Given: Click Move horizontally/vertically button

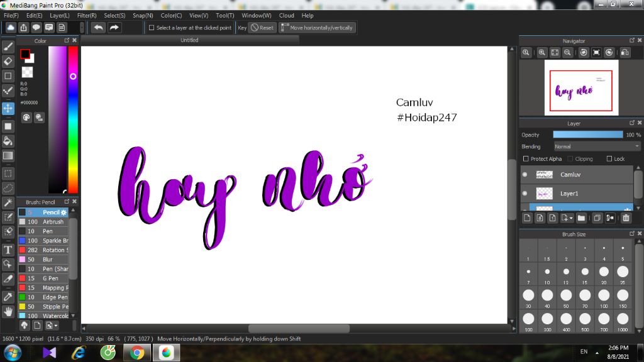Looking at the screenshot, I should tap(317, 28).
